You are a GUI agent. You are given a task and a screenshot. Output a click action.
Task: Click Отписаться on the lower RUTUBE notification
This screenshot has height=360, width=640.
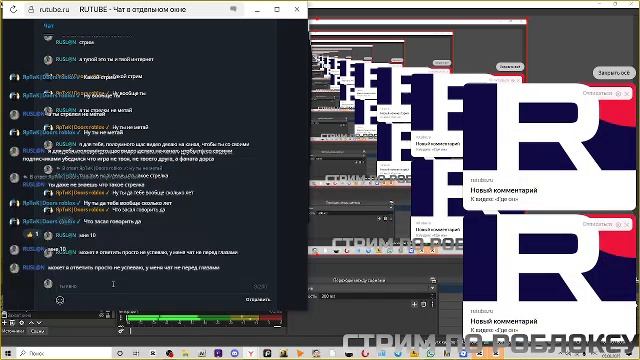tap(598, 224)
